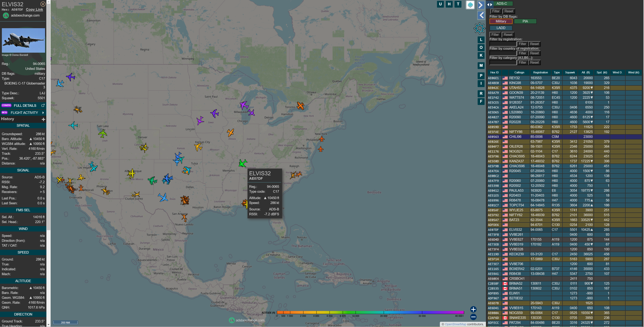Toggle the T map button
Screen dimensions: 644x327
(x=458, y=4)
